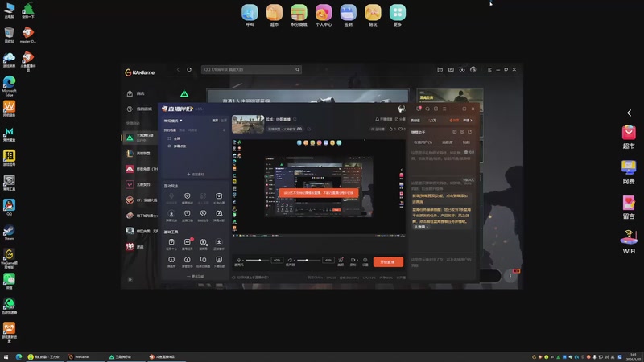
Task: Switch to the 钻粉 tab
Action: [x=466, y=142]
